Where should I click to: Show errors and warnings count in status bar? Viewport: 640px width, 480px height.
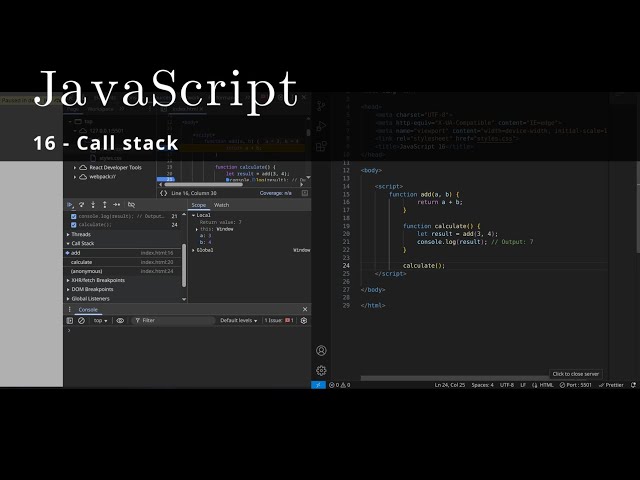(340, 385)
